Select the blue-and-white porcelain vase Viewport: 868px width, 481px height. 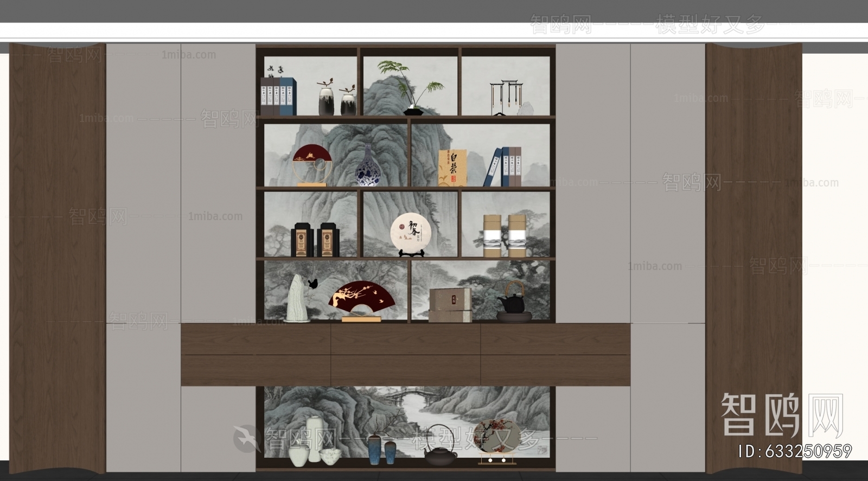click(x=368, y=165)
